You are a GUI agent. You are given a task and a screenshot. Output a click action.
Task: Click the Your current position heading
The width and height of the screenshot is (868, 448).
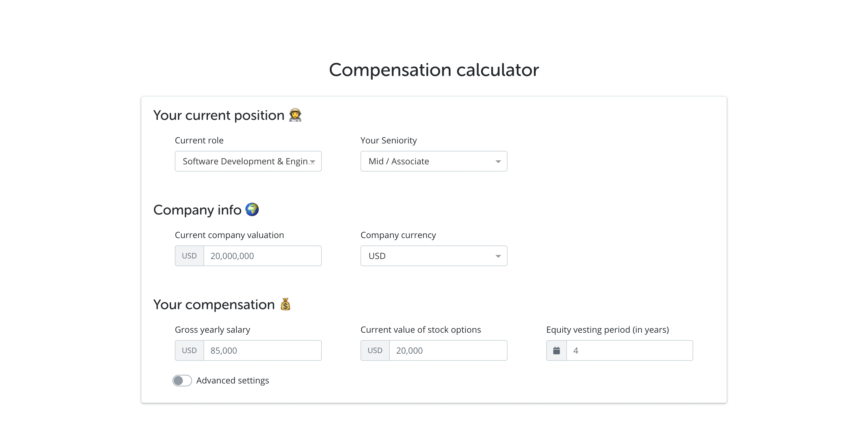tap(219, 115)
